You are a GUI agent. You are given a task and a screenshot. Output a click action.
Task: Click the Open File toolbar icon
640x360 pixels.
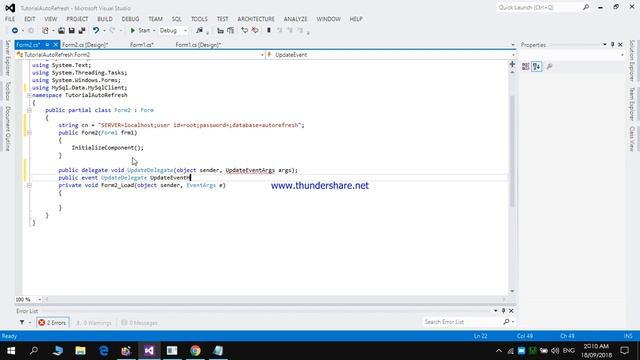tap(61, 31)
